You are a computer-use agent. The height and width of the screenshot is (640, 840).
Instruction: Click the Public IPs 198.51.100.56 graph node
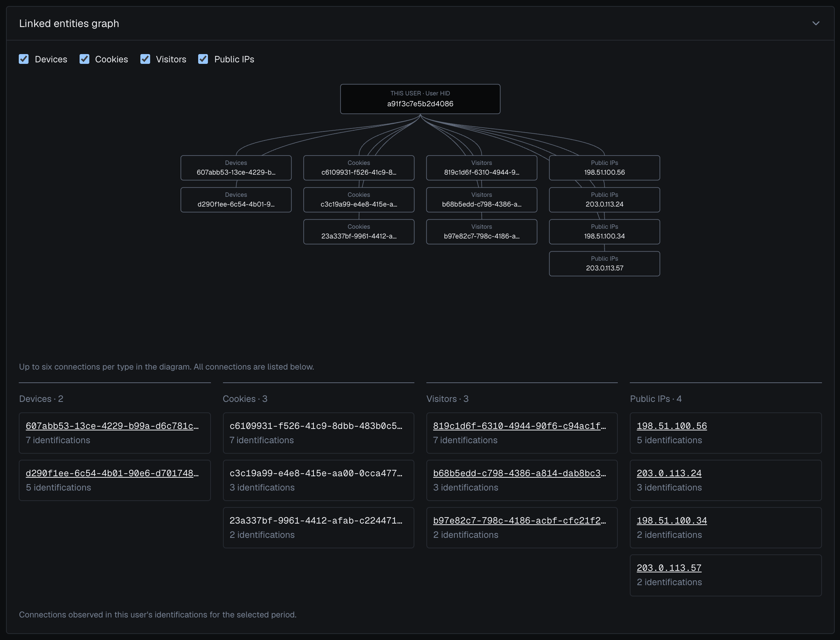604,168
